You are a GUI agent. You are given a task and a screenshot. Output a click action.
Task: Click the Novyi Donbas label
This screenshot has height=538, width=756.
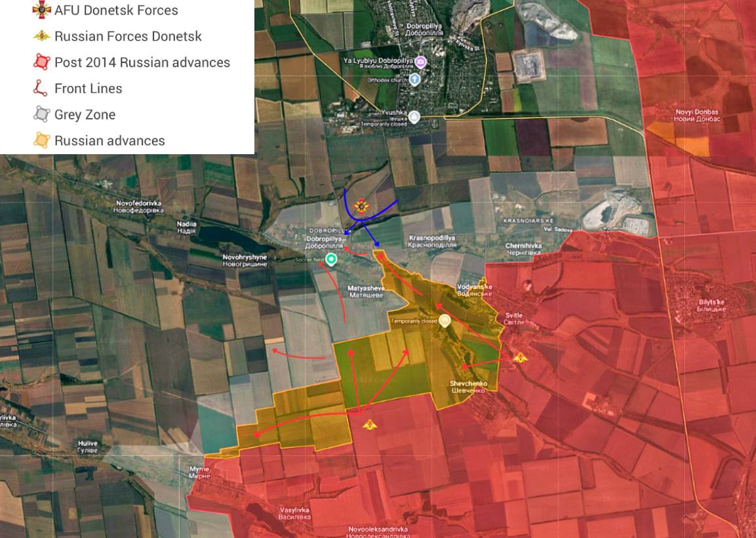(698, 115)
